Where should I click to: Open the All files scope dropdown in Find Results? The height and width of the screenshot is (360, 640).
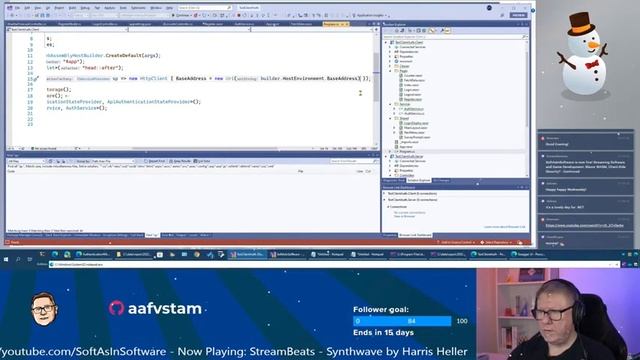pos(27,161)
